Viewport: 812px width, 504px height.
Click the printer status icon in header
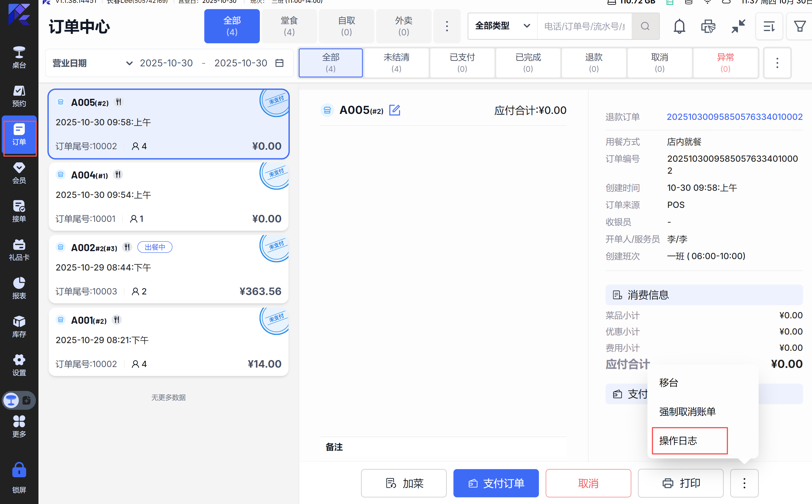point(708,26)
